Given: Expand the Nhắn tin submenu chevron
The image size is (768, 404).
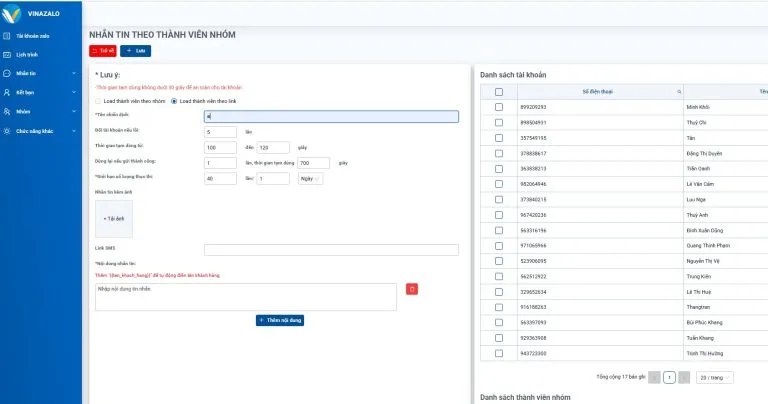Looking at the screenshot, I should [x=75, y=73].
